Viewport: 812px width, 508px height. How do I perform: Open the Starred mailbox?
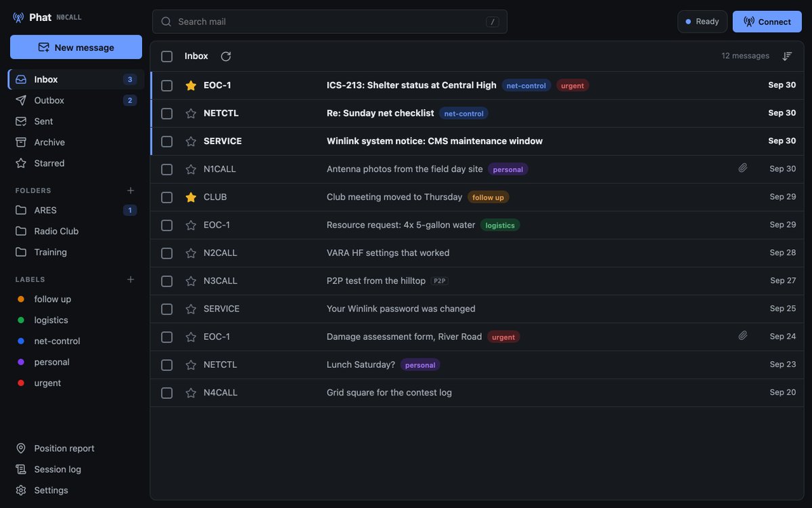pyautogui.click(x=76, y=163)
